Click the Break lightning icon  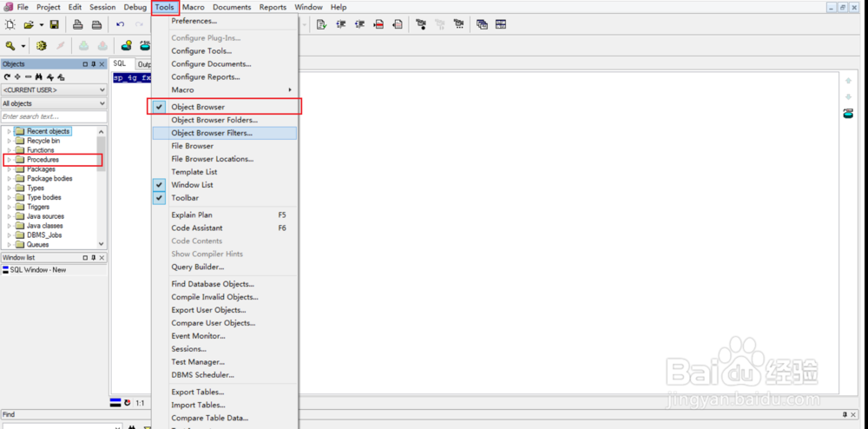[x=61, y=45]
